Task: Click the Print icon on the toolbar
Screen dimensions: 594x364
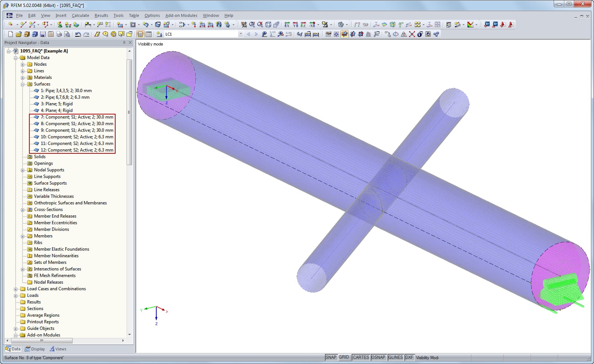Action: pyautogui.click(x=59, y=34)
